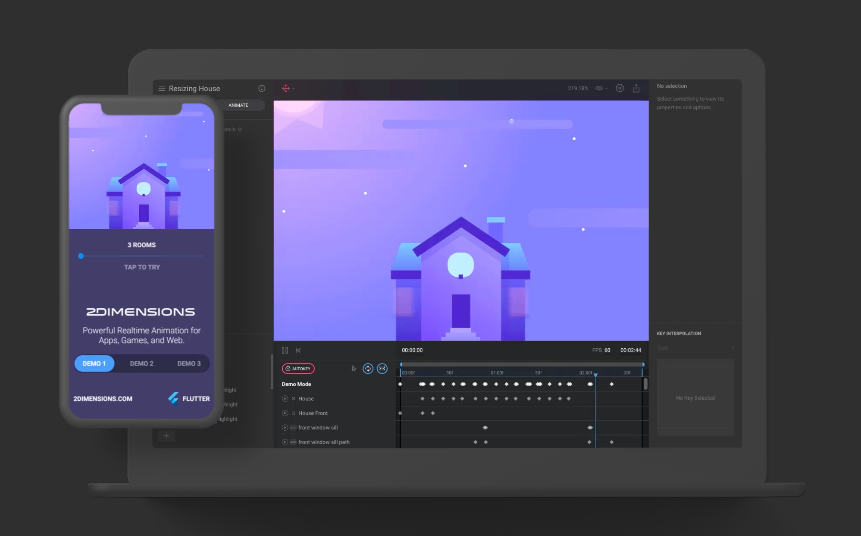Click the 219.18% zoom level value
861x536 pixels.
(578, 88)
